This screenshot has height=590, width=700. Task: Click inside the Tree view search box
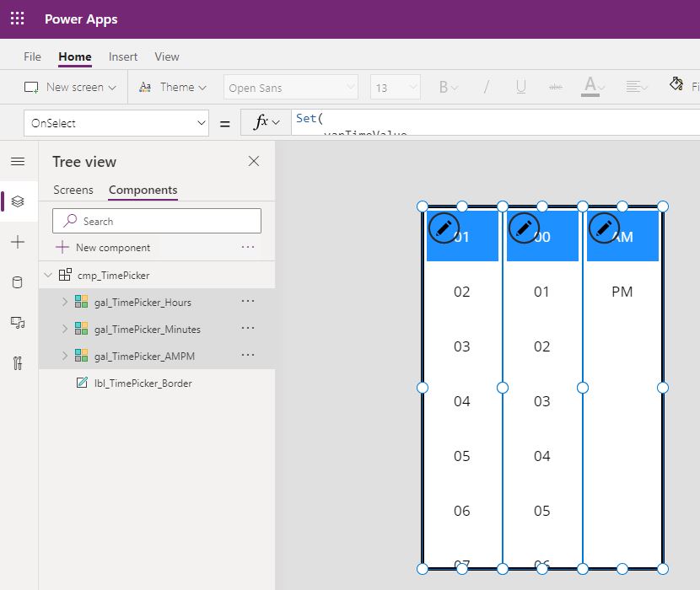point(156,220)
